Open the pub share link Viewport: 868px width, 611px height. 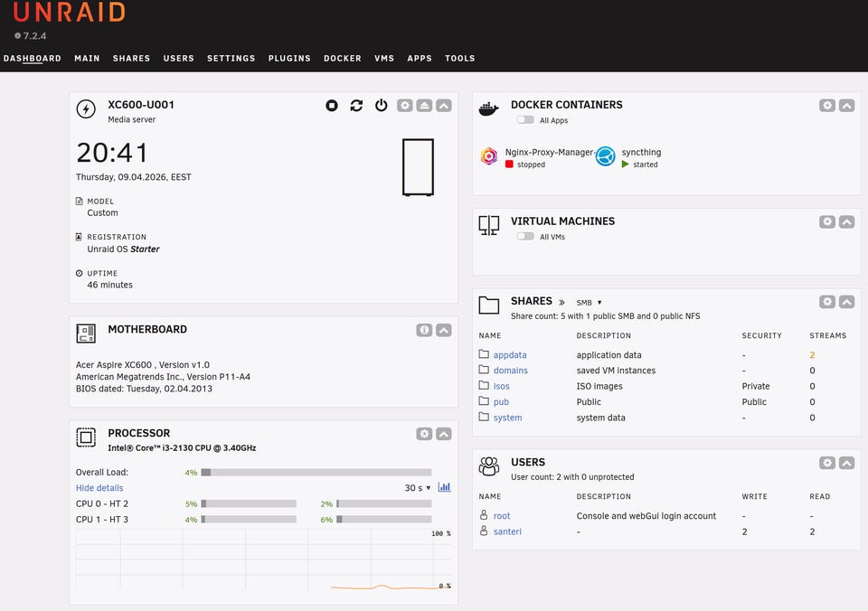pyautogui.click(x=501, y=402)
